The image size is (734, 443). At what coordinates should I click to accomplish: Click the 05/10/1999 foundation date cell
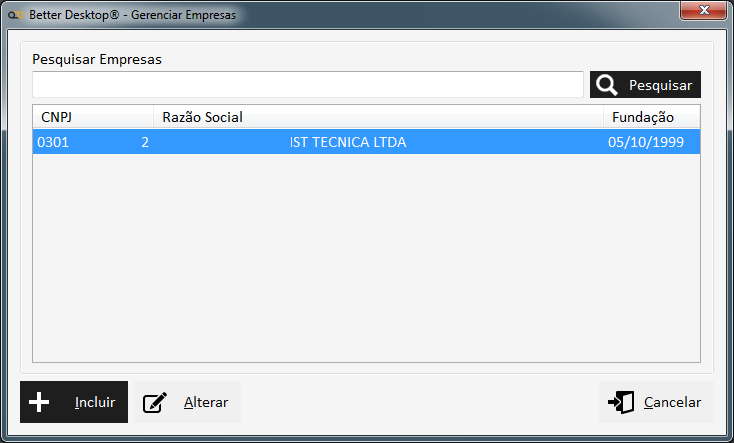645,142
